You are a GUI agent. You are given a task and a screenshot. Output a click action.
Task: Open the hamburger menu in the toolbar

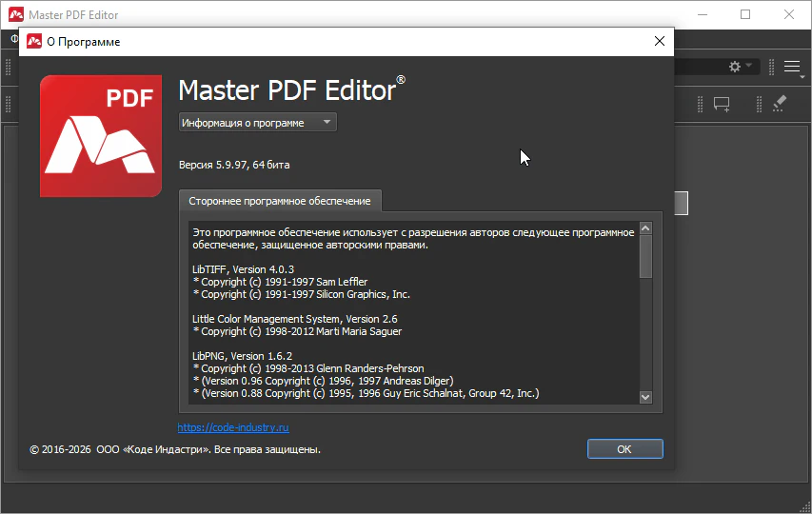tap(792, 67)
